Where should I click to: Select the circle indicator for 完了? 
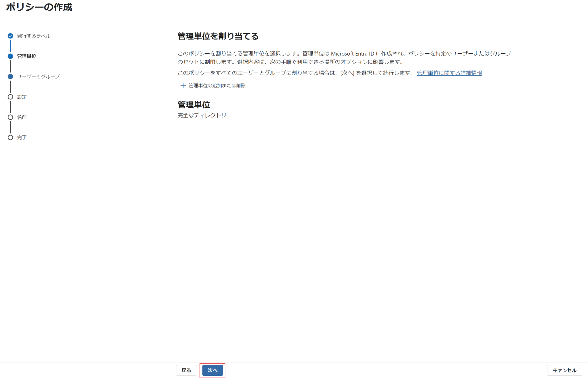11,137
